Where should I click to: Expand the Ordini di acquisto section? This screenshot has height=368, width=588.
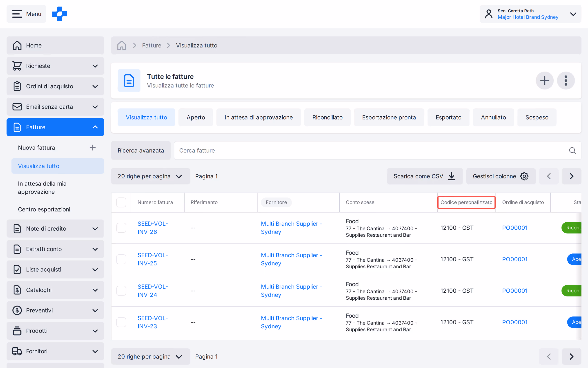tap(55, 87)
